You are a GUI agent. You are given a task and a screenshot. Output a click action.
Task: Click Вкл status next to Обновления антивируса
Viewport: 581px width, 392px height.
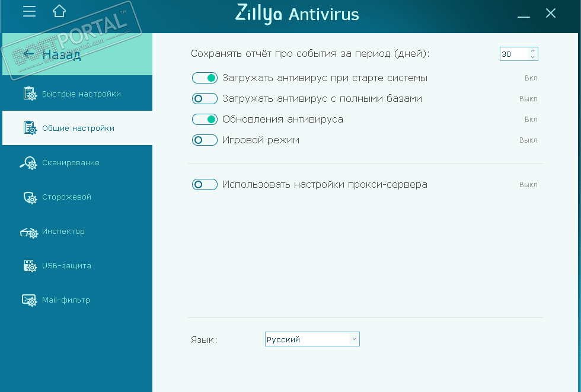point(531,120)
